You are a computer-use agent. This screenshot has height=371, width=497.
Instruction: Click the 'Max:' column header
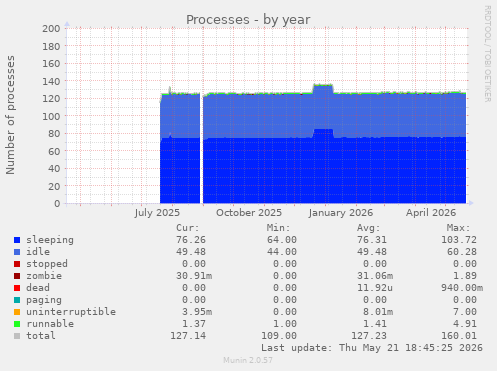click(x=458, y=228)
